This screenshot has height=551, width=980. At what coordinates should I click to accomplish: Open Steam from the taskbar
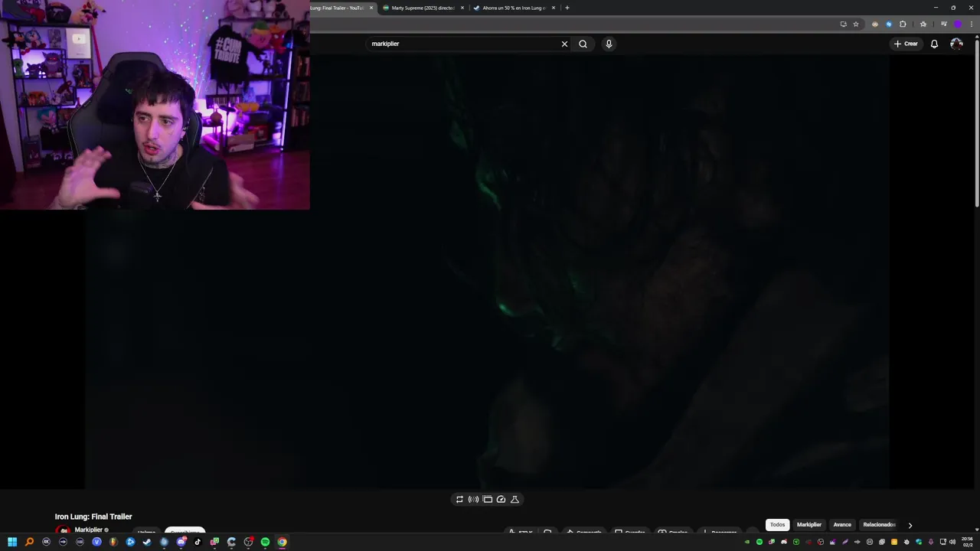[x=147, y=542]
